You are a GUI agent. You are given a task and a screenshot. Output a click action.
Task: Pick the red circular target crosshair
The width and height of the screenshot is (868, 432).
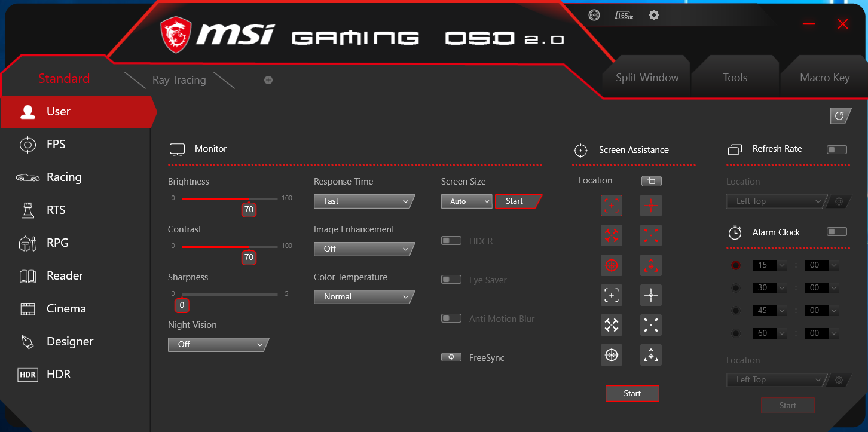tap(612, 265)
